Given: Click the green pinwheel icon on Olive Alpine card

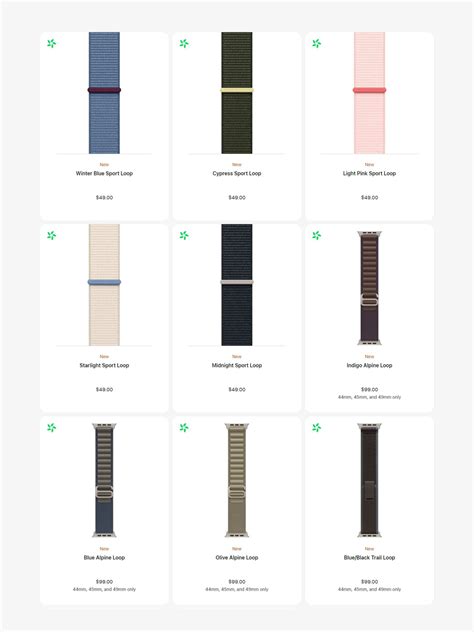Looking at the screenshot, I should (x=184, y=428).
